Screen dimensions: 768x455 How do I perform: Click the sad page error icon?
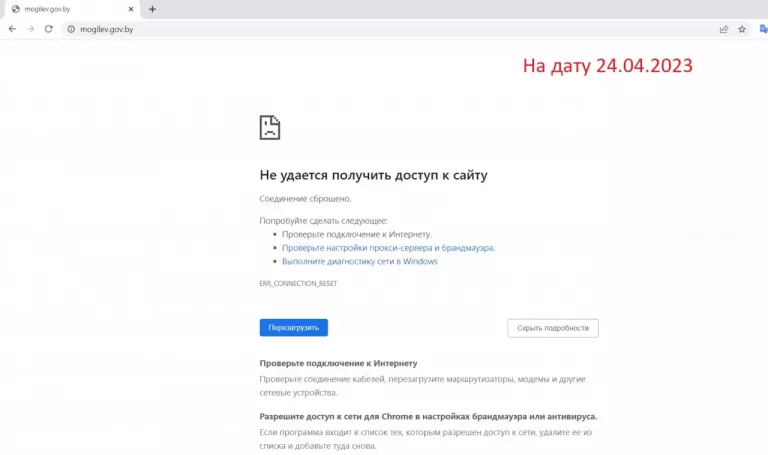tap(270, 127)
